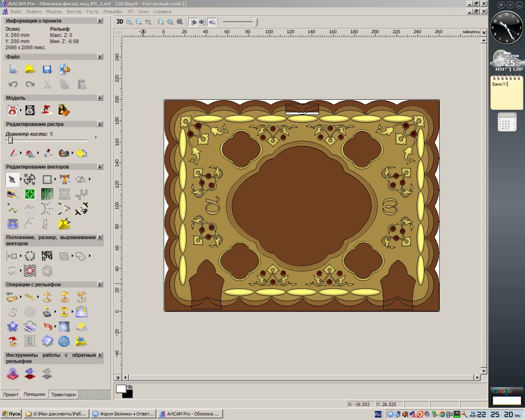The height and width of the screenshot is (420, 525).
Task: Select the red desk lamp lights icon
Action: point(47,110)
